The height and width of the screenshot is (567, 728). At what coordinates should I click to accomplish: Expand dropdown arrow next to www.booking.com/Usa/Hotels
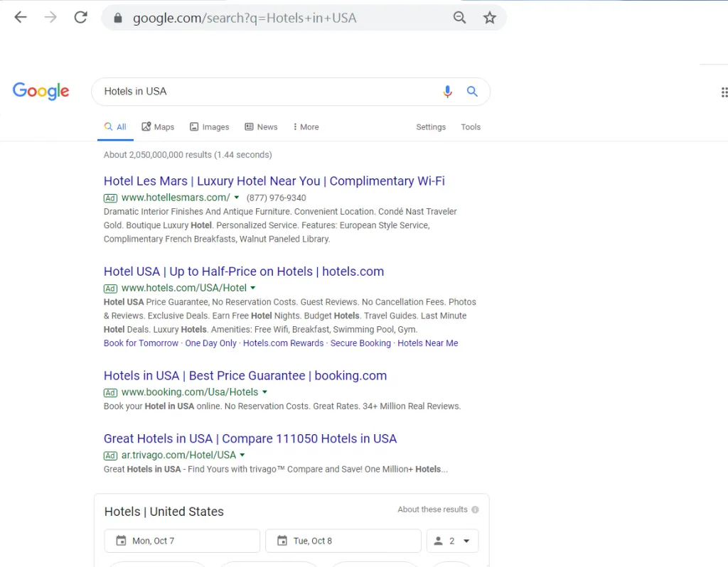pos(264,392)
